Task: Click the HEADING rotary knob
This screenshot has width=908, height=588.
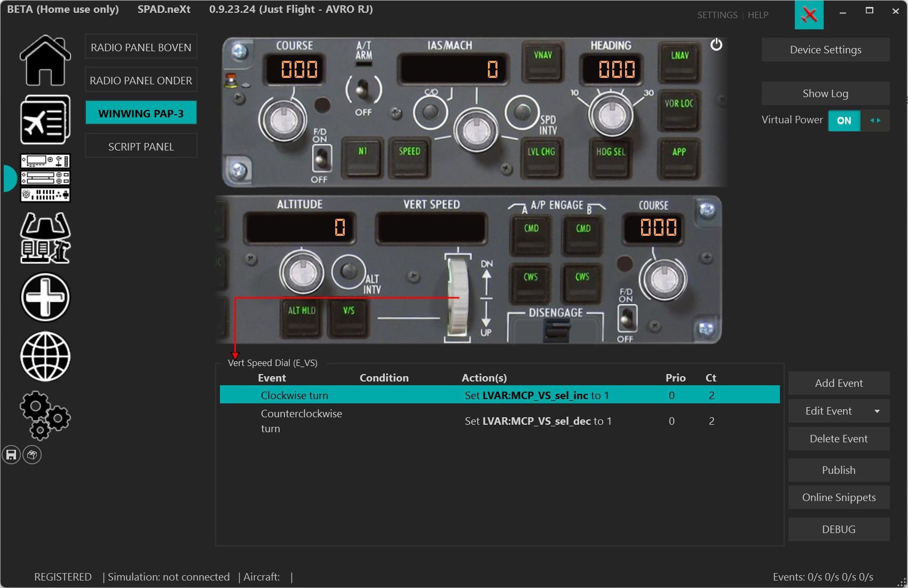Action: (x=611, y=115)
